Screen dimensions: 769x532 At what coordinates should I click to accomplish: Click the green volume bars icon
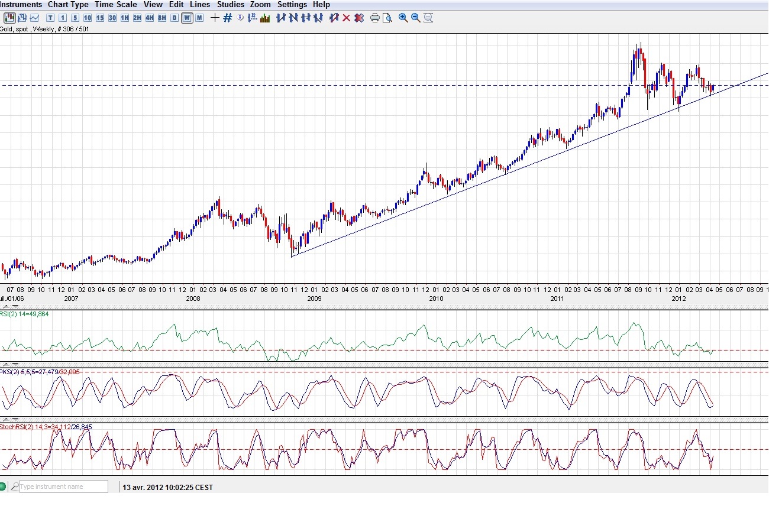click(265, 18)
